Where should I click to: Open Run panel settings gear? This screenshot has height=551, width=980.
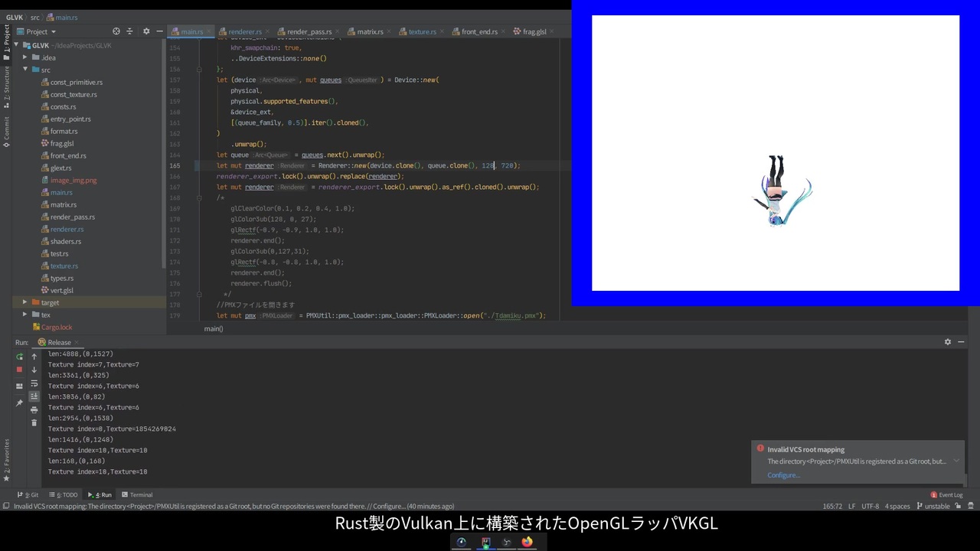tap(947, 342)
